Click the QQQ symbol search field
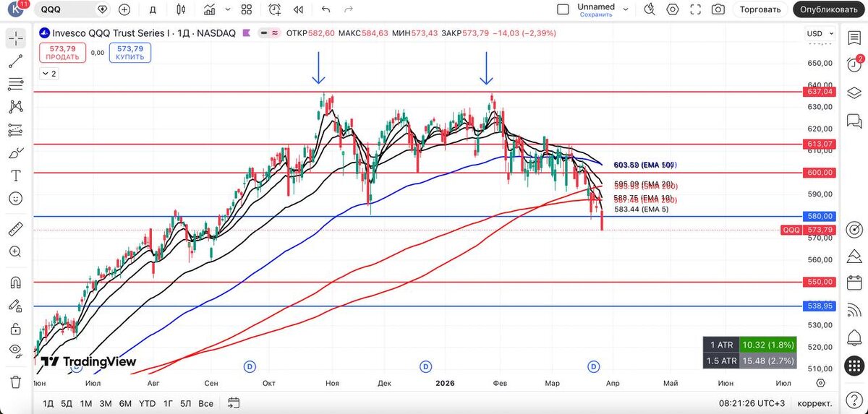Image resolution: width=868 pixels, height=414 pixels. pyautogui.click(x=72, y=9)
